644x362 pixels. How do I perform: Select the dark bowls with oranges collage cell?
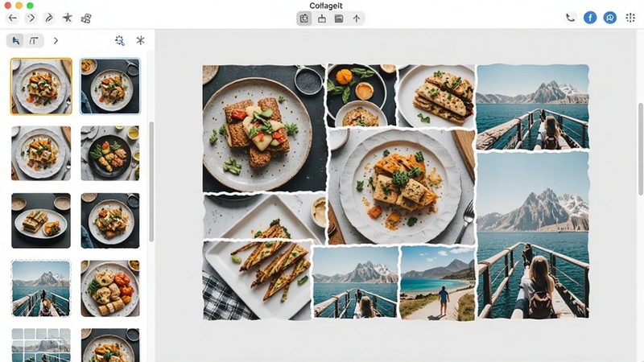point(361,95)
